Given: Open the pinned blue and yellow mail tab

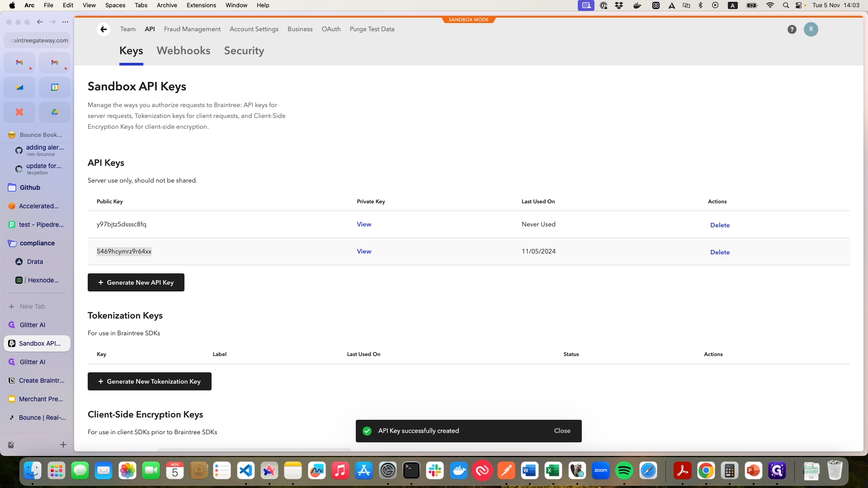Looking at the screenshot, I should tap(19, 87).
